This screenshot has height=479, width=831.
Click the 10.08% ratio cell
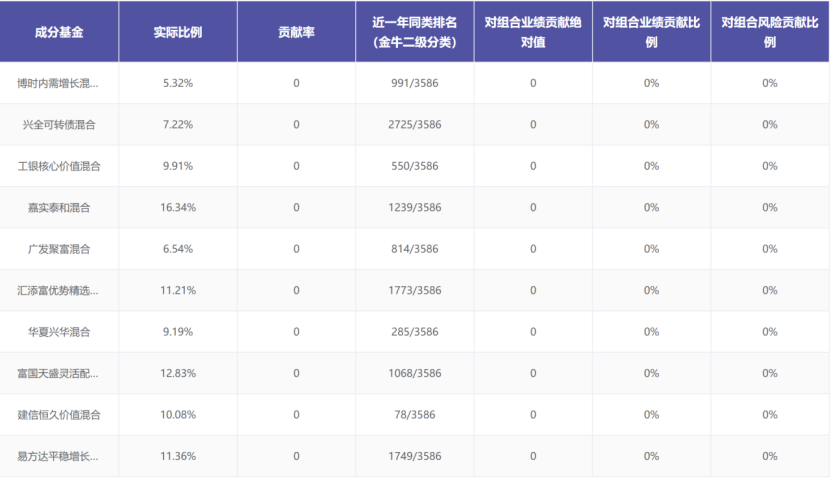click(x=178, y=415)
